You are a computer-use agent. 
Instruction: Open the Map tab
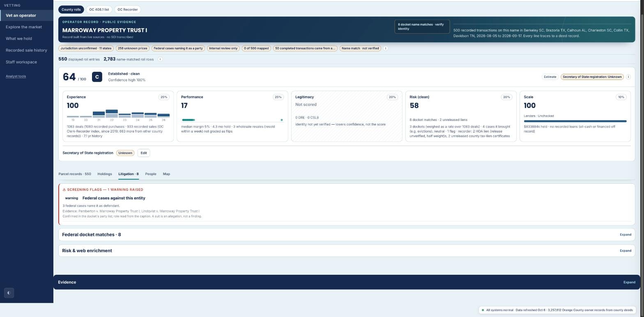pos(166,174)
